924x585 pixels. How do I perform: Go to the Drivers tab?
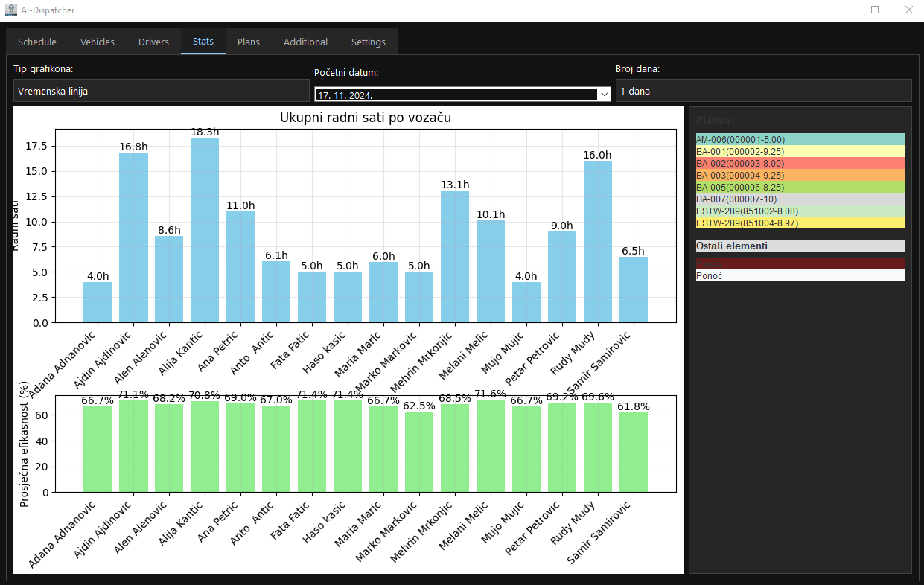point(153,42)
